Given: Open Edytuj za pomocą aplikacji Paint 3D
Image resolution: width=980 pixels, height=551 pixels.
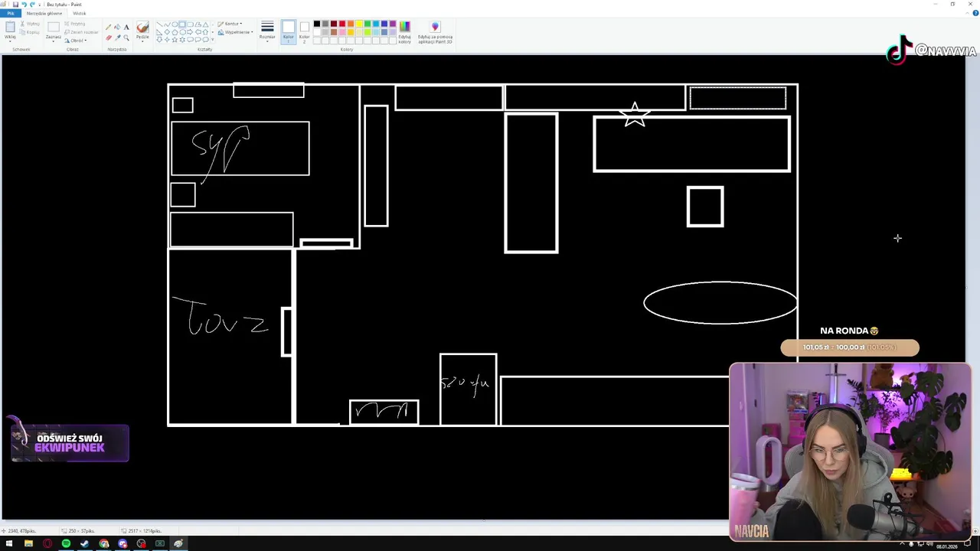Looking at the screenshot, I should [x=435, y=34].
